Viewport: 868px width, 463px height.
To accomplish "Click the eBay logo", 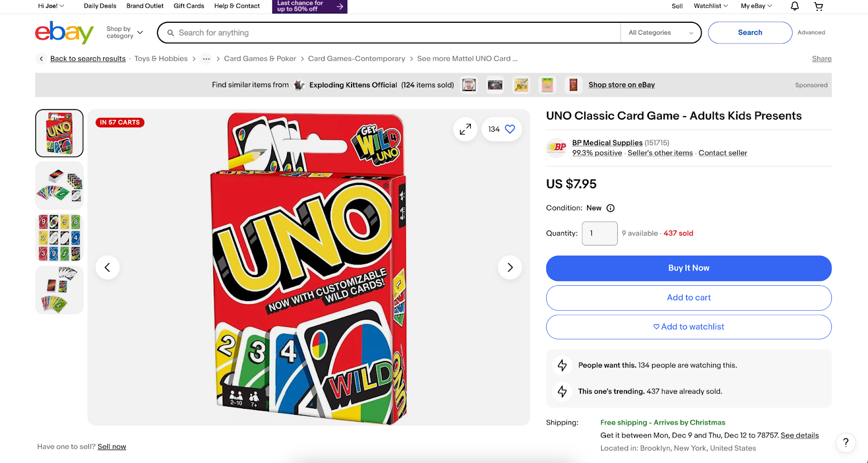I will tap(63, 33).
